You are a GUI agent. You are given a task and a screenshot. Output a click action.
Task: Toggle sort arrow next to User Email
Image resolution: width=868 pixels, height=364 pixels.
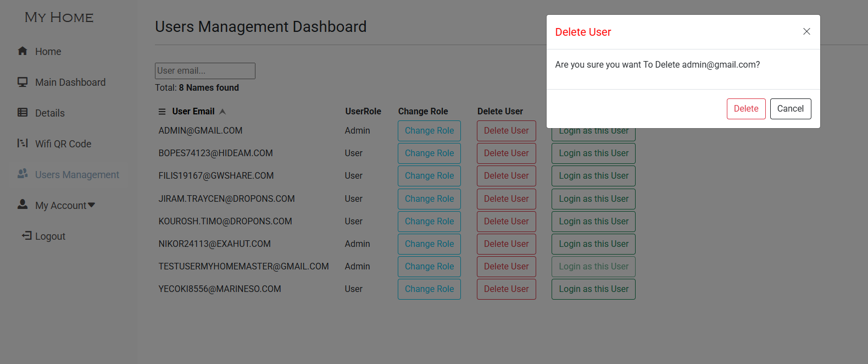coord(222,112)
